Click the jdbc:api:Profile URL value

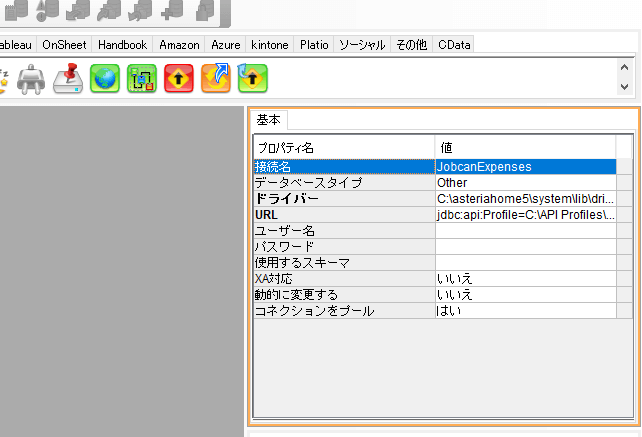pyautogui.click(x=526, y=215)
